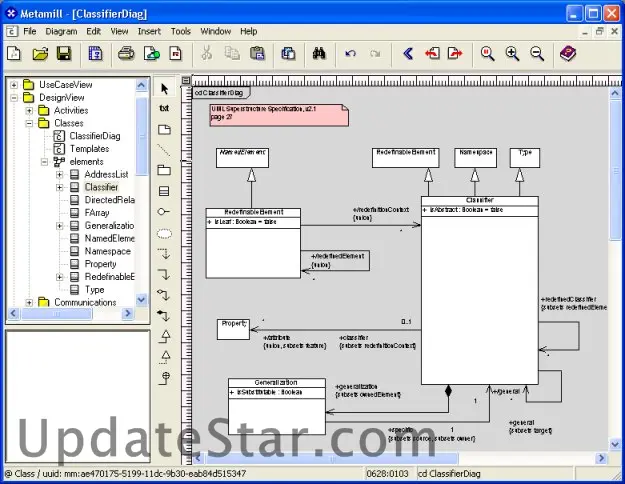Select the Namespace element in tree
This screenshot has width=625, height=484.
pos(108,251)
